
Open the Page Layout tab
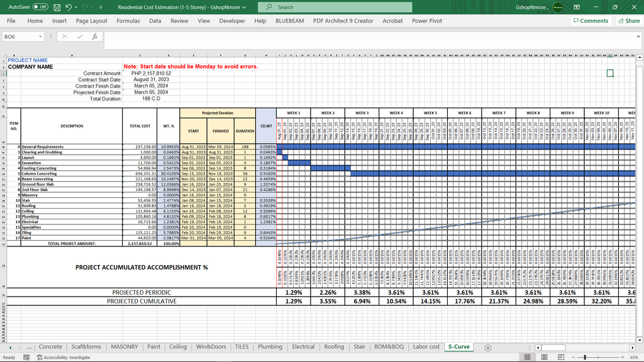click(x=91, y=21)
